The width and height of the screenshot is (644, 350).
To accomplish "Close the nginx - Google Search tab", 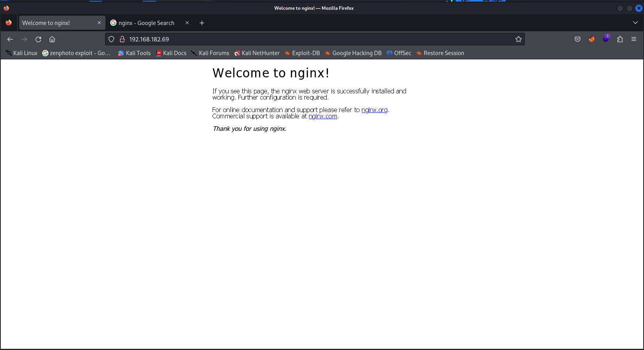I will 187,23.
